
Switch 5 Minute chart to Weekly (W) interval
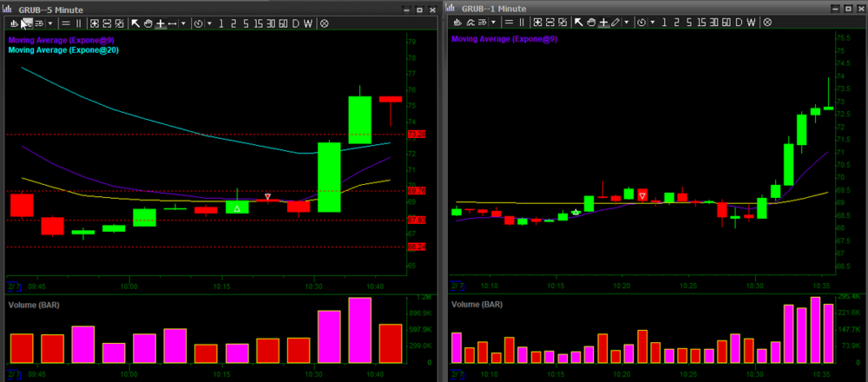pyautogui.click(x=307, y=23)
